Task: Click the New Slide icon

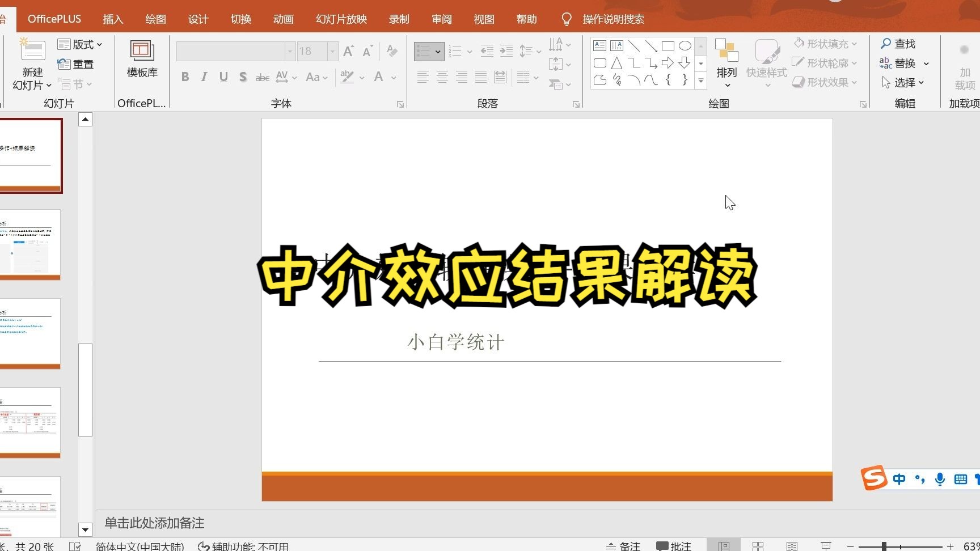Action: click(32, 50)
